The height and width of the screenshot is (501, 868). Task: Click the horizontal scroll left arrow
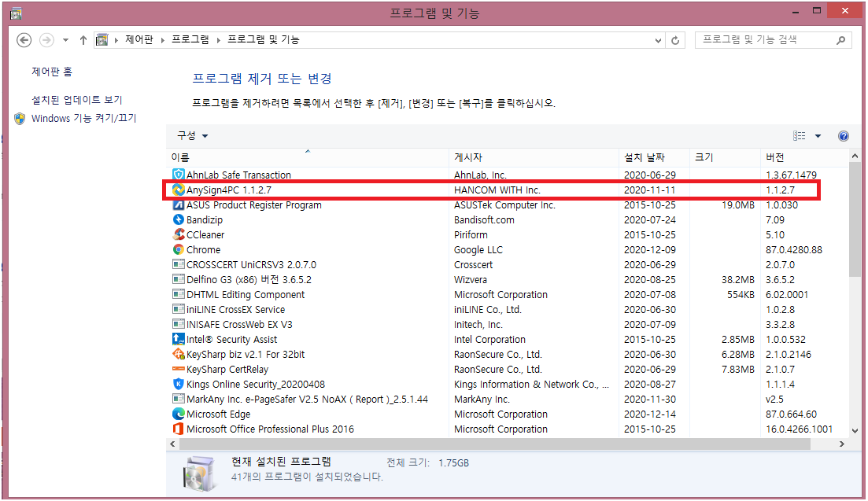[172, 444]
